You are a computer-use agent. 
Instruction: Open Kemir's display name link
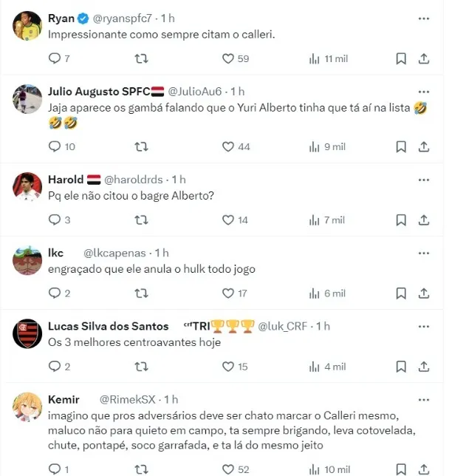[x=64, y=399]
